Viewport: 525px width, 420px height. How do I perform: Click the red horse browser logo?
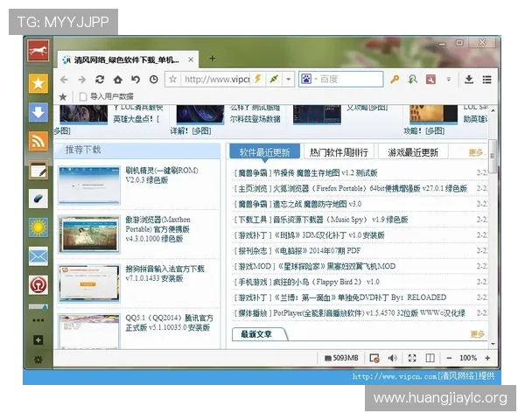coord(38,51)
